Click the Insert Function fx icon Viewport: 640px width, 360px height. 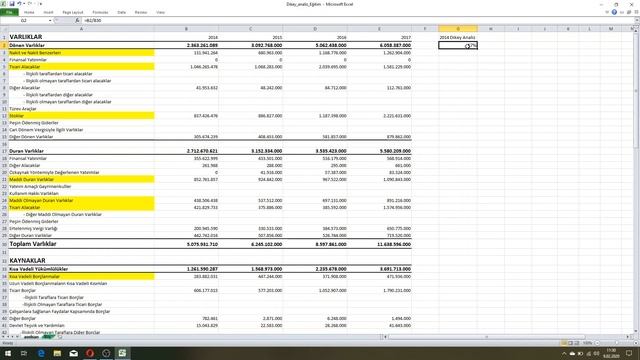pyautogui.click(x=77, y=20)
